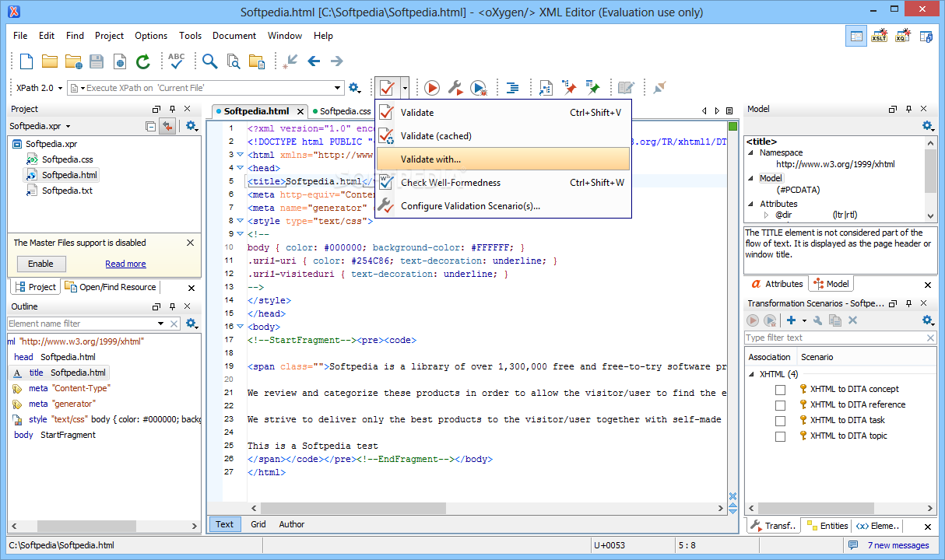Click the Find in Files icon
This screenshot has height=560, width=945.
(233, 61)
